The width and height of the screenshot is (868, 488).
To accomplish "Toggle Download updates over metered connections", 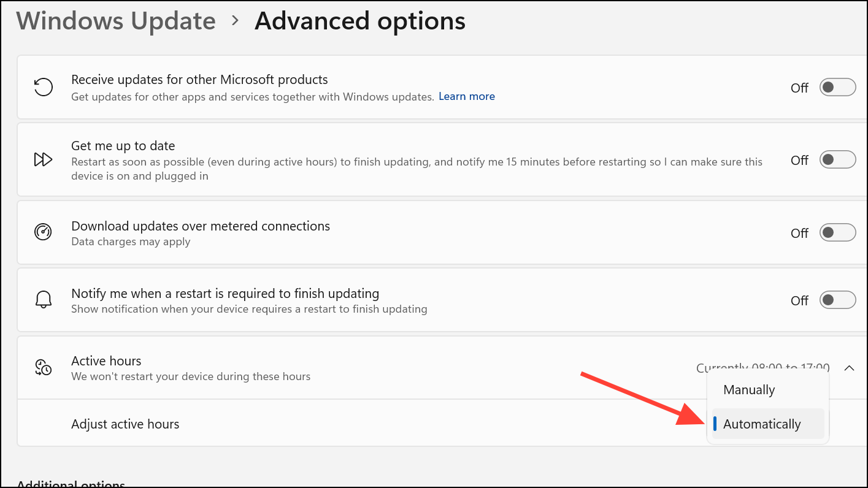I will pyautogui.click(x=837, y=233).
